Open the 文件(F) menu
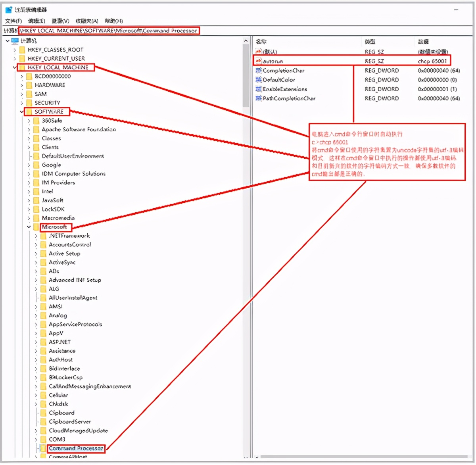The image size is (476, 465). pyautogui.click(x=13, y=21)
